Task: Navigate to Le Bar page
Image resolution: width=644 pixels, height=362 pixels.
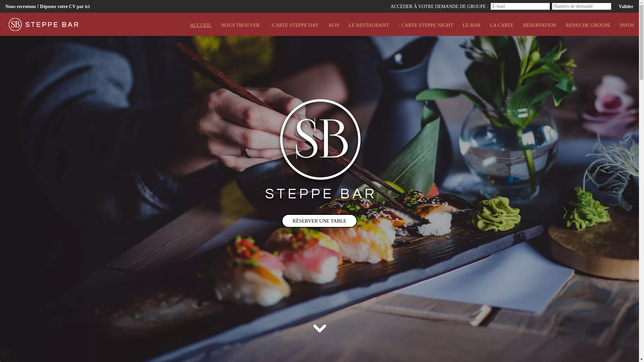Action: tap(471, 25)
